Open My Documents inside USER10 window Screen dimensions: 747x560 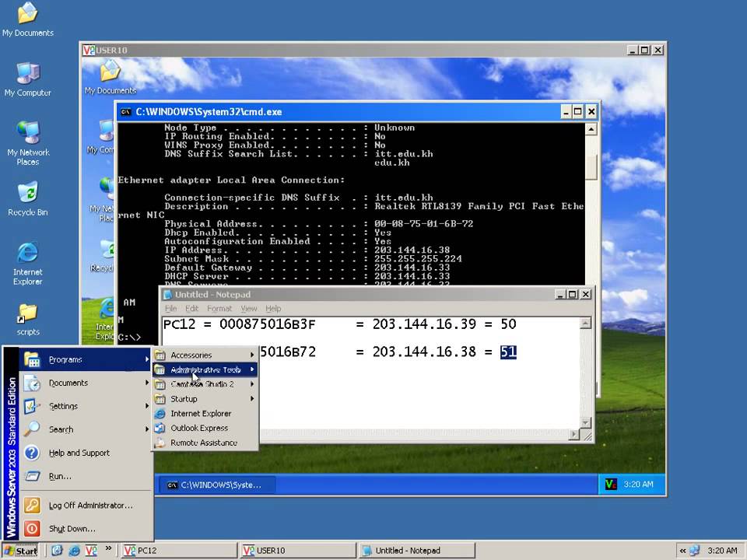(110, 76)
